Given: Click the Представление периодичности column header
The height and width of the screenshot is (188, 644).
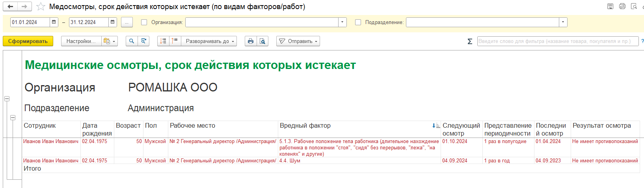Looking at the screenshot, I should pos(508,129).
